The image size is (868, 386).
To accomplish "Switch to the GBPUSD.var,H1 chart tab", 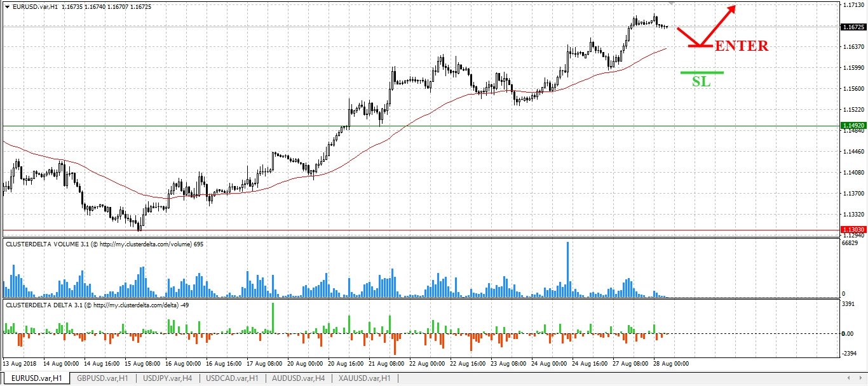I will click(102, 378).
